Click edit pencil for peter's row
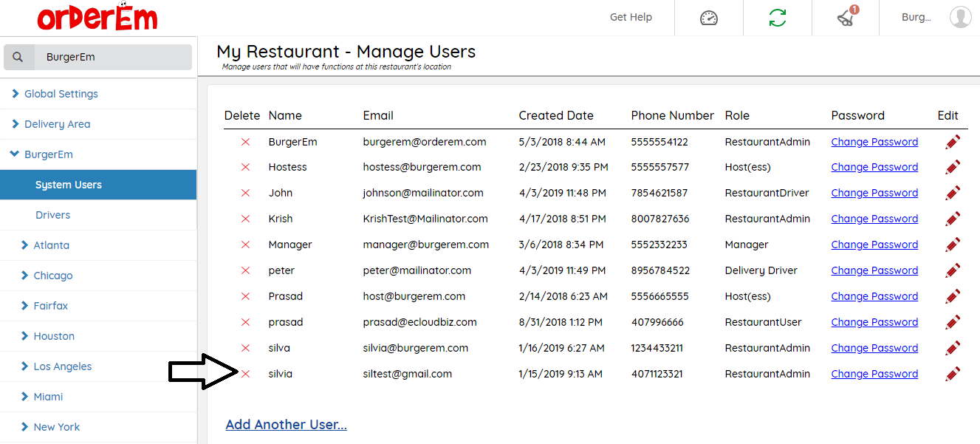Screen dimensions: 980x444 click(x=953, y=270)
